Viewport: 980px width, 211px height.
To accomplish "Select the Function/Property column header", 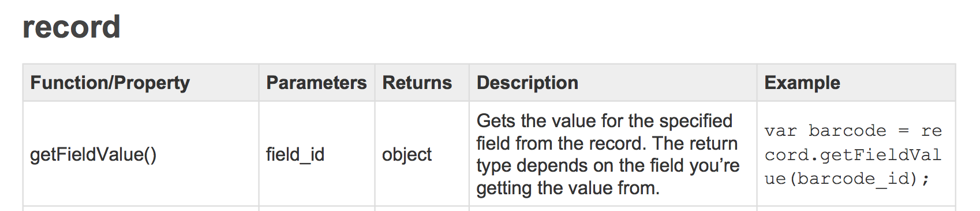I will 110,83.
